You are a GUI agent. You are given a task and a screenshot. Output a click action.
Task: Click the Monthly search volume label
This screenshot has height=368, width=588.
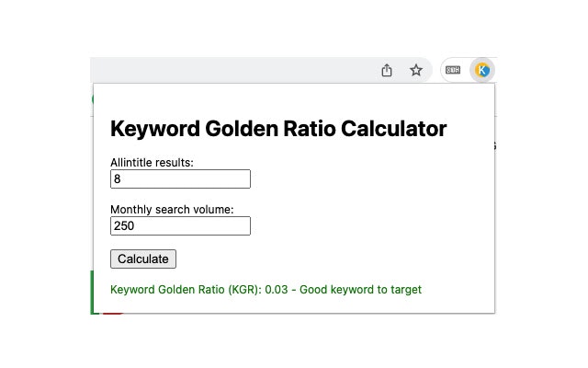(172, 210)
